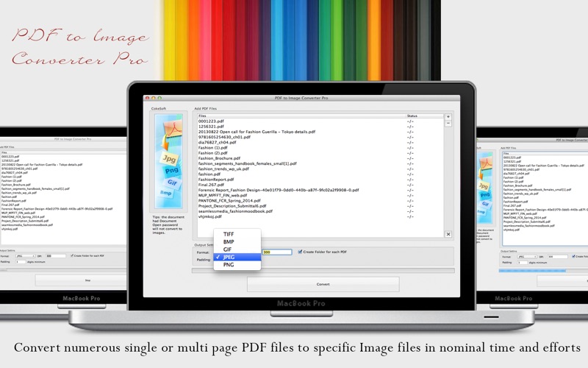This screenshot has width=588, height=368.
Task: Click the empty progress bar above Convert
Action: (x=323, y=270)
